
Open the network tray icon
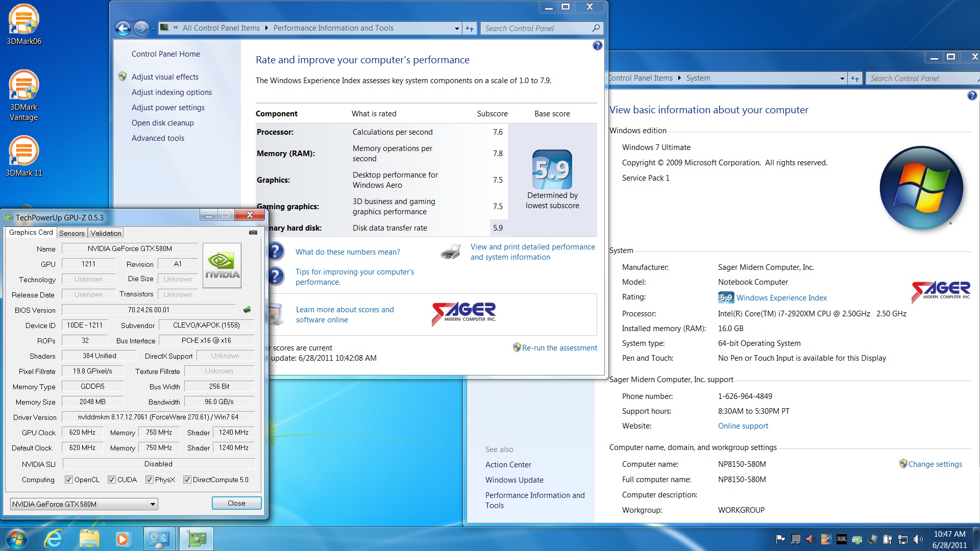tap(903, 539)
